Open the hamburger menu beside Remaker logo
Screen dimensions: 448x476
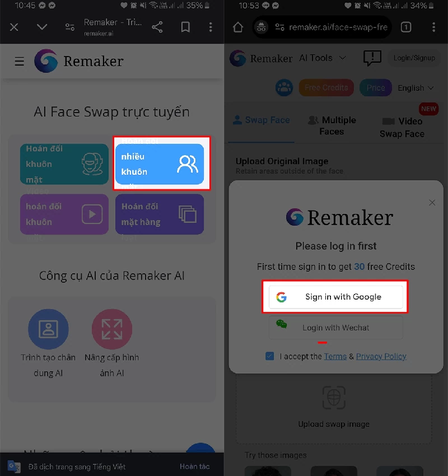(x=20, y=62)
